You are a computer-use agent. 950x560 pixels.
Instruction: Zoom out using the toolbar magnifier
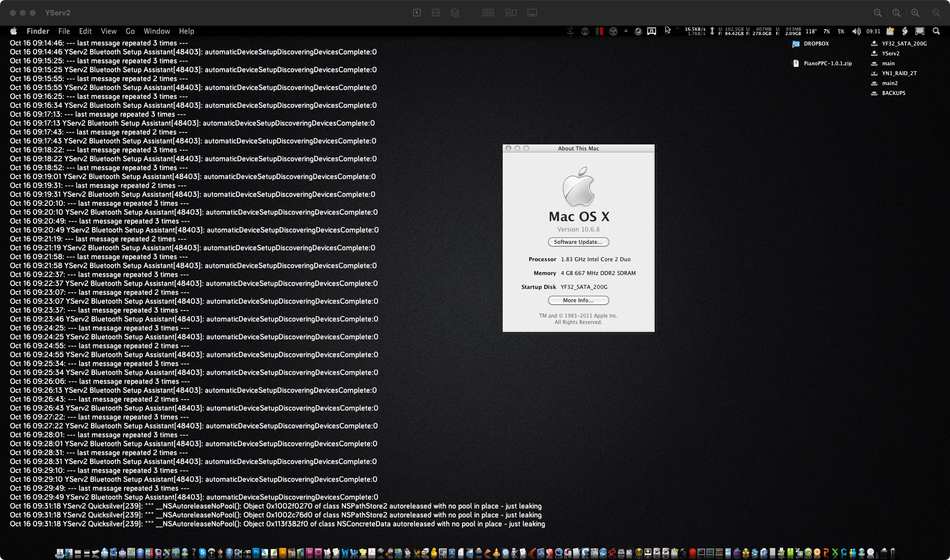(877, 13)
